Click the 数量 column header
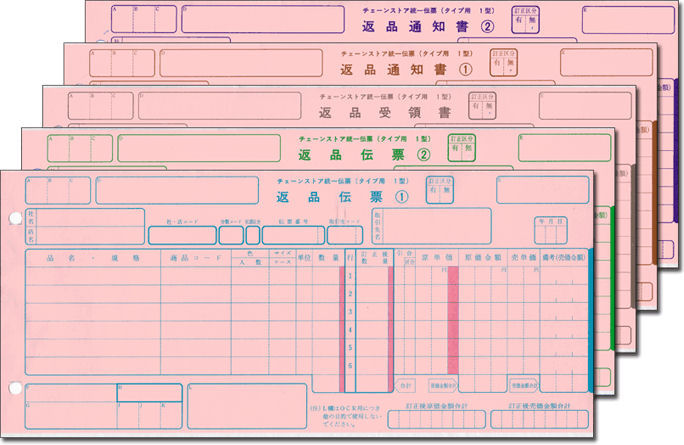The height and width of the screenshot is (445, 684). point(328,258)
